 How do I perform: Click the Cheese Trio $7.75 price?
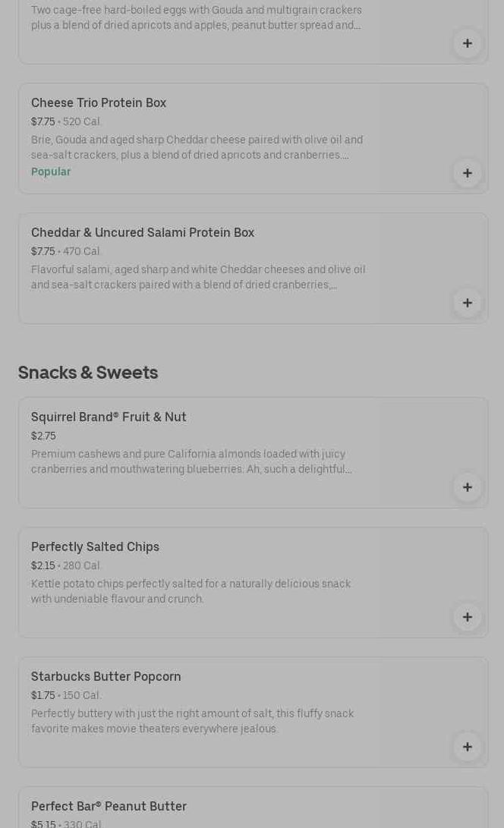(43, 122)
